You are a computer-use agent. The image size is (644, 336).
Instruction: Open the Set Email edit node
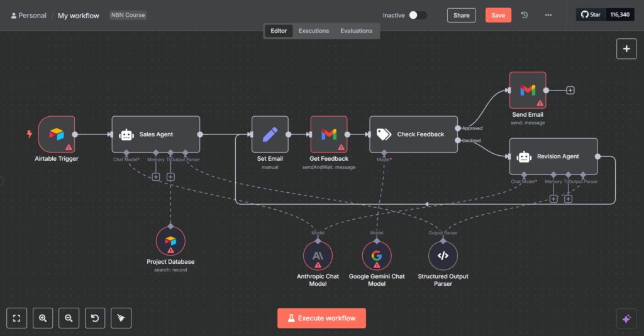(270, 134)
